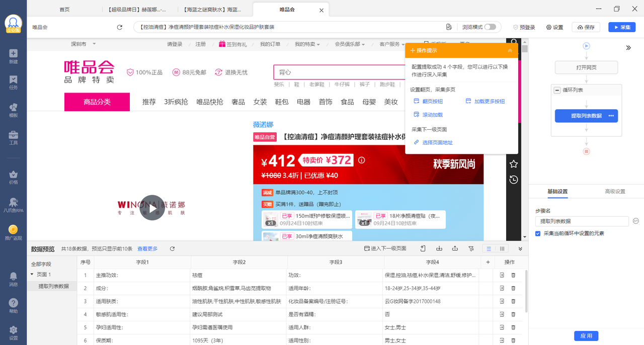Open the 消息 bell notifications
This screenshot has width=644, height=345.
13,279
